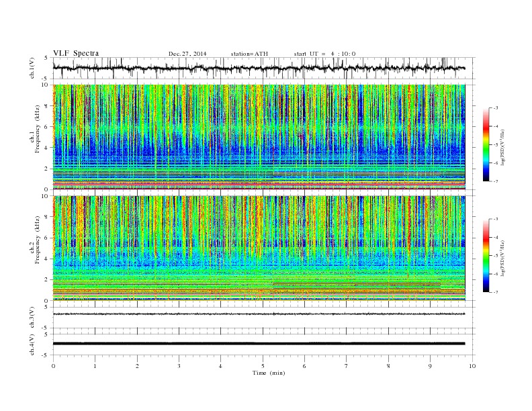Select the date text "Dec. 27, 2014"
The height and width of the screenshot is (411, 532).
187,54
